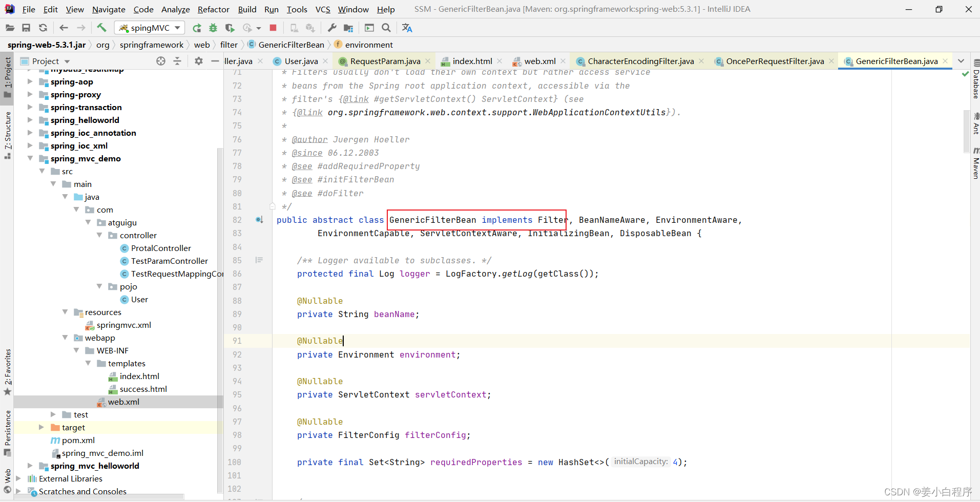Screen dimensions: 980x502
Task: Navigate forward with the right arrow icon
Action: 81,28
